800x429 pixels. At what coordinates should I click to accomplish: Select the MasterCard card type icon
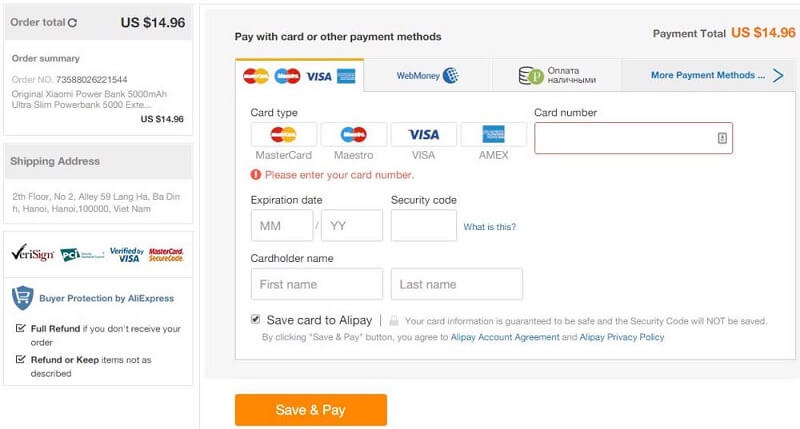[284, 135]
